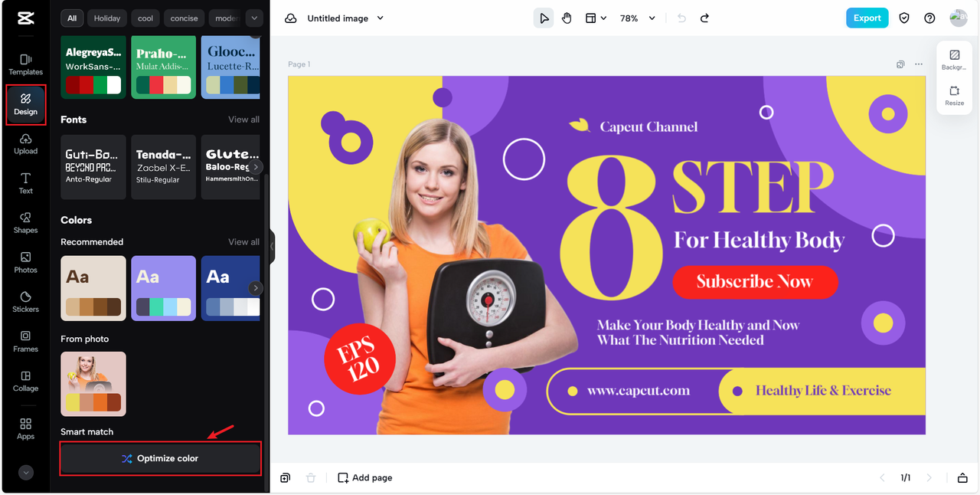Click View all next to Fonts

coord(243,120)
